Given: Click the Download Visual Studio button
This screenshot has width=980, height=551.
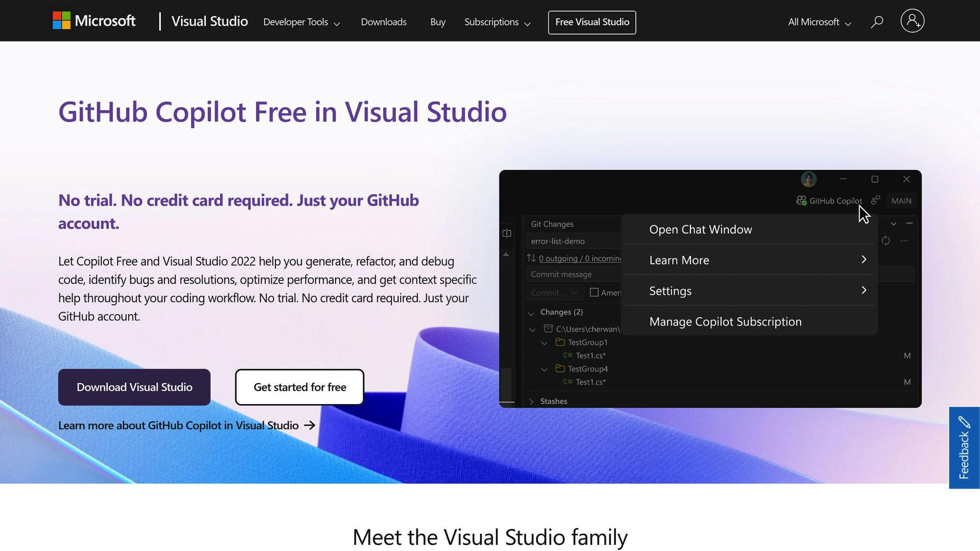Looking at the screenshot, I should (134, 387).
